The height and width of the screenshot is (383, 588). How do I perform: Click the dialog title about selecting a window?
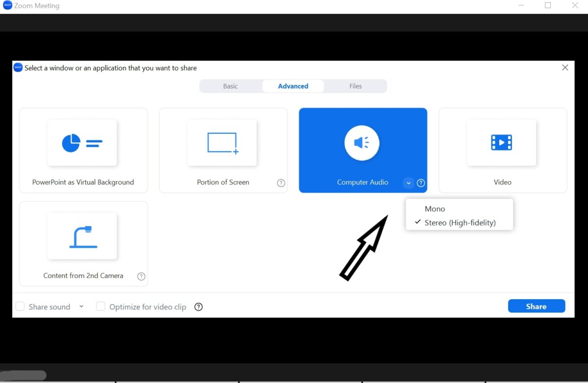point(111,68)
